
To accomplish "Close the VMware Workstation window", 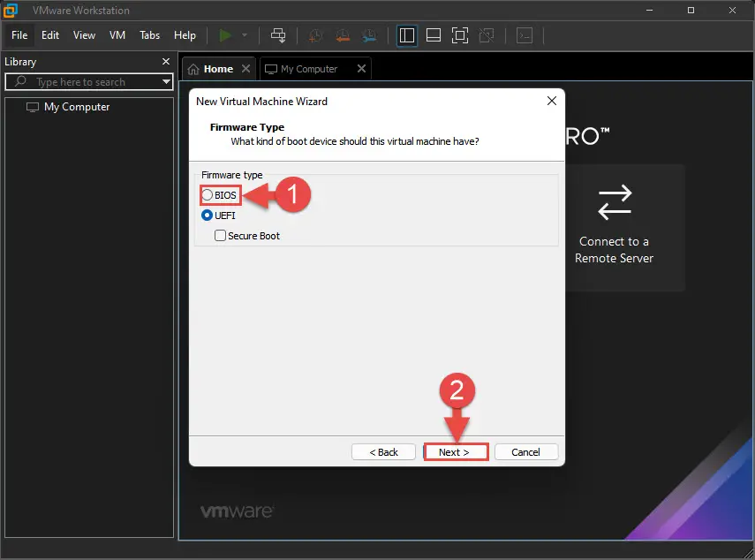I will [732, 10].
